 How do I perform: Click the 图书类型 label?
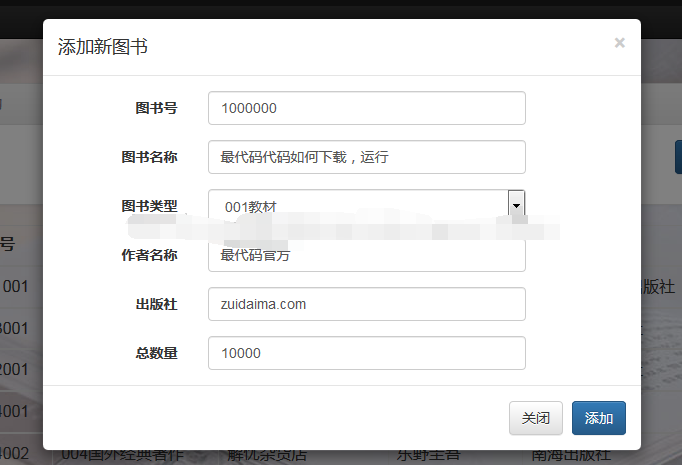149,206
